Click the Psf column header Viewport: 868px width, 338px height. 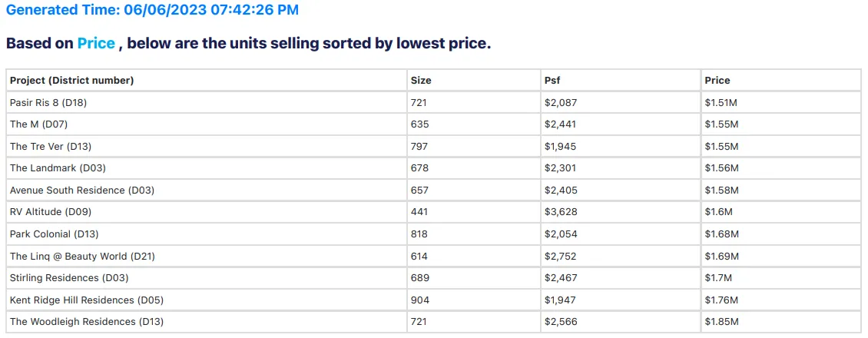pyautogui.click(x=552, y=81)
